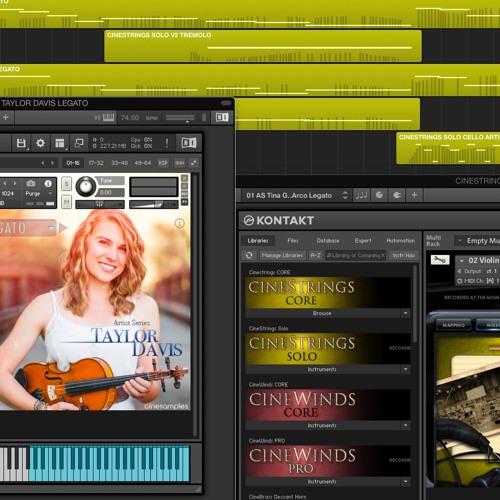Image resolution: width=500 pixels, height=500 pixels.
Task: Click Browse under CineStrings CORE
Action: click(x=322, y=313)
